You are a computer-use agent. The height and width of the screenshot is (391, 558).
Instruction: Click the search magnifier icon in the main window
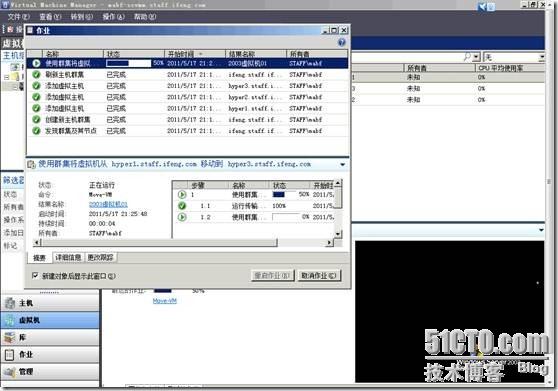(x=467, y=57)
